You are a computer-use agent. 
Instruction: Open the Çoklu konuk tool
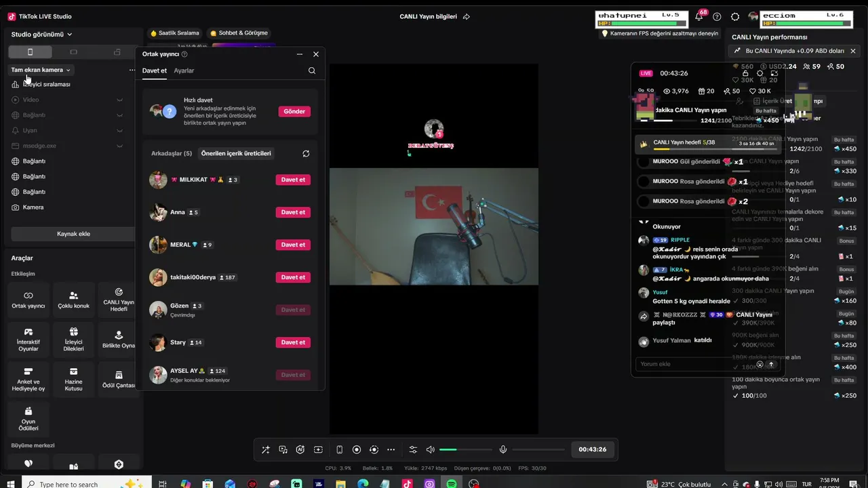click(73, 300)
